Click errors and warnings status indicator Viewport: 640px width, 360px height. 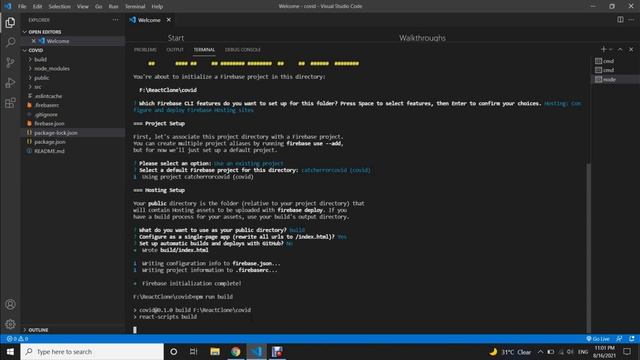point(17,339)
